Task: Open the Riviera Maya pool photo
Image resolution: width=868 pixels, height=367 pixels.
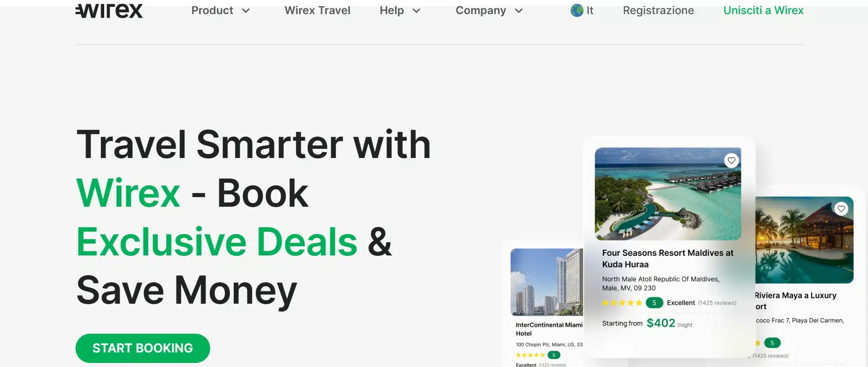Action: click(804, 240)
